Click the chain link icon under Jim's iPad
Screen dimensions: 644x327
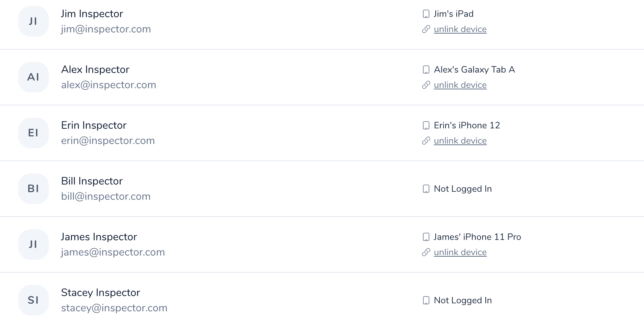[x=426, y=29]
